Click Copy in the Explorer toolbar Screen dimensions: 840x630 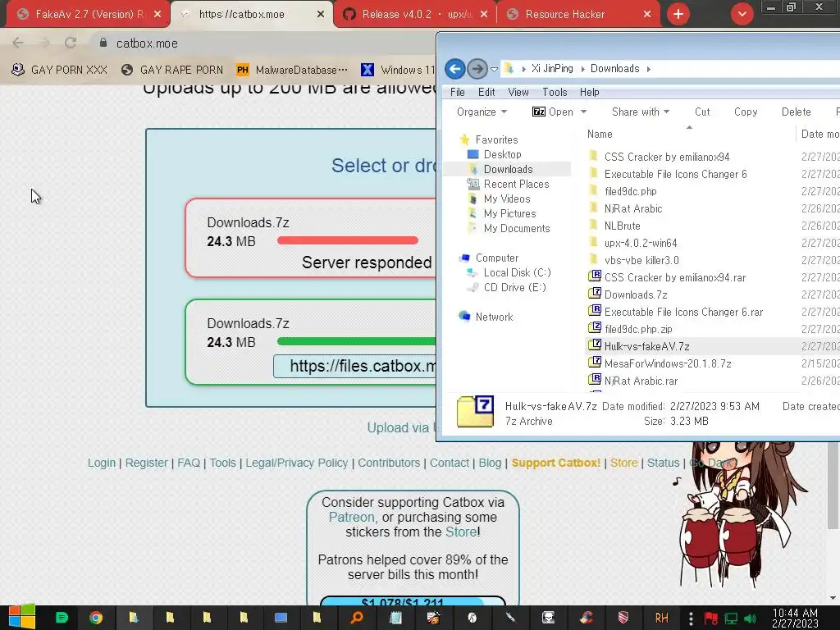[x=745, y=112]
